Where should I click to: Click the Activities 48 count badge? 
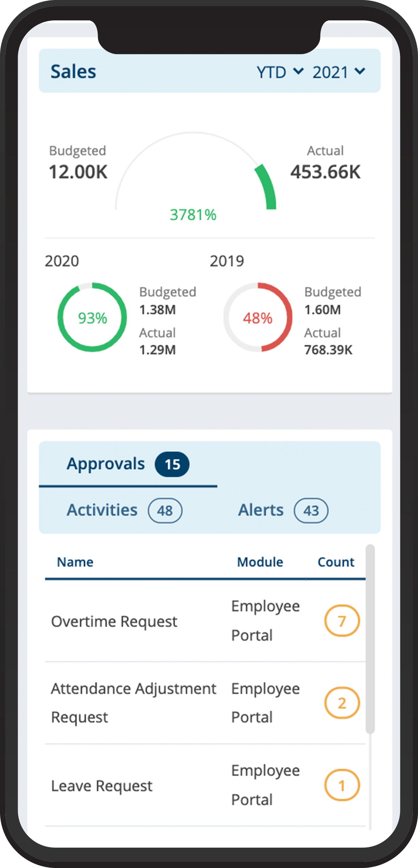coord(165,510)
